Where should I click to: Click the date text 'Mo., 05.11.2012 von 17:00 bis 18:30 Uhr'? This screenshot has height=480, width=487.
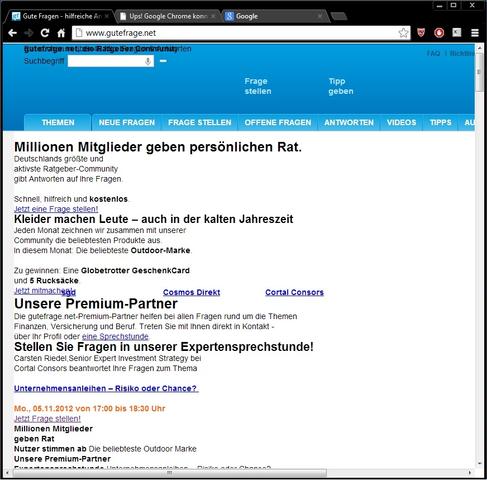point(89,408)
